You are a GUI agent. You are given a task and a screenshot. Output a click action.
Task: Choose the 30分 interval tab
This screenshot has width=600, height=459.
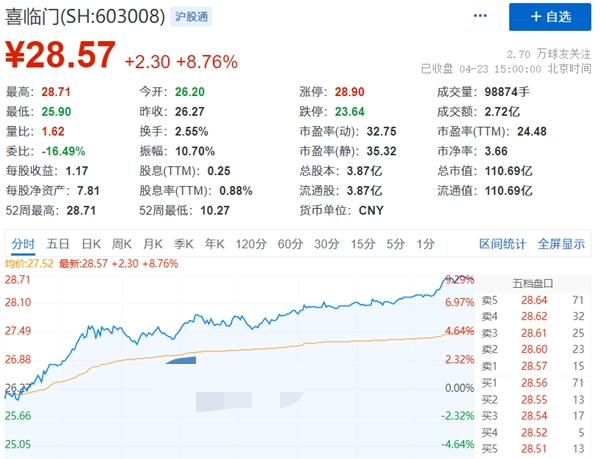click(326, 243)
